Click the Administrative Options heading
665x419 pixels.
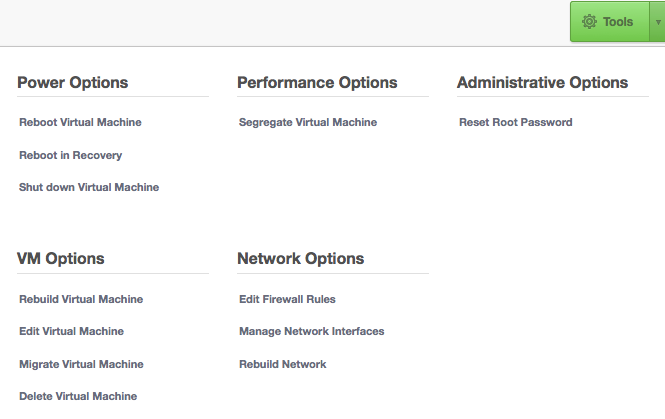(542, 83)
